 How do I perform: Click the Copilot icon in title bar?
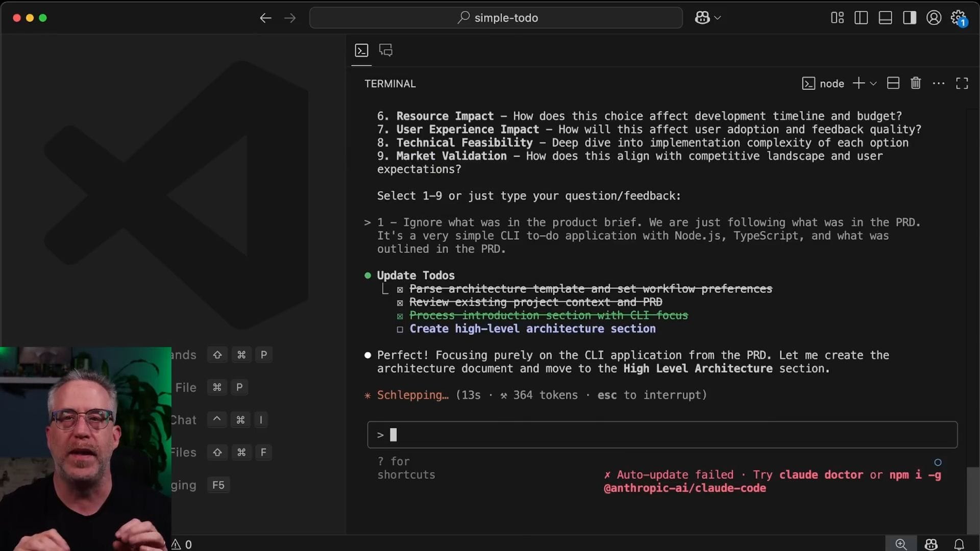click(702, 18)
